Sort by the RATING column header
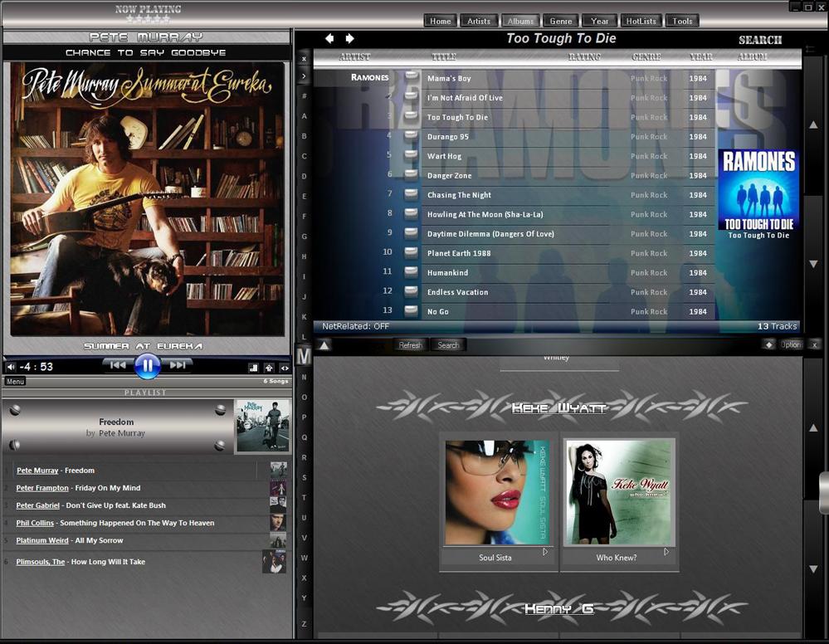Screen dimensions: 829x644 click(584, 56)
